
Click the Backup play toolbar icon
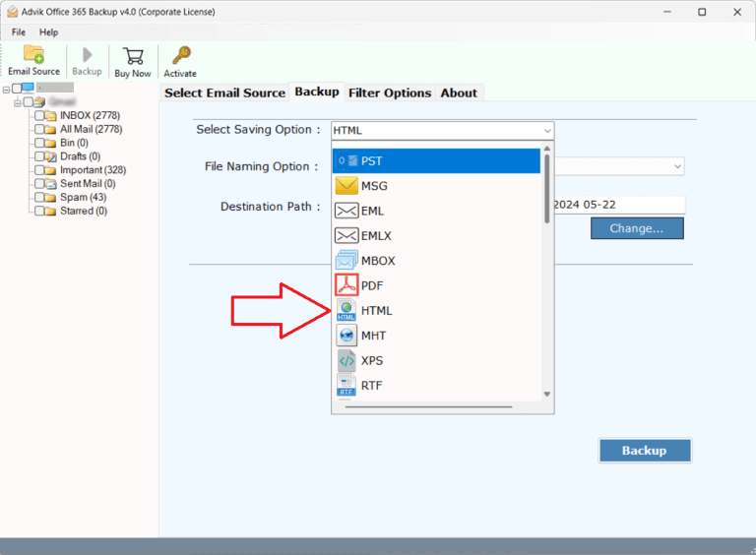tap(87, 55)
